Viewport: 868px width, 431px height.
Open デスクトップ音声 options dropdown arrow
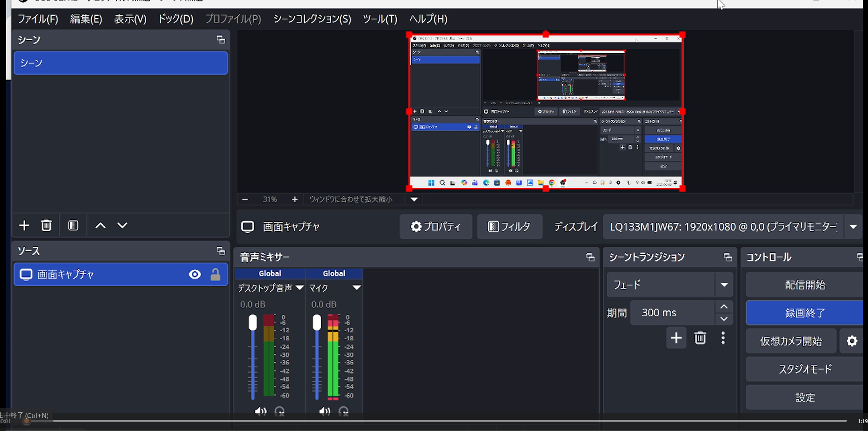coord(299,287)
